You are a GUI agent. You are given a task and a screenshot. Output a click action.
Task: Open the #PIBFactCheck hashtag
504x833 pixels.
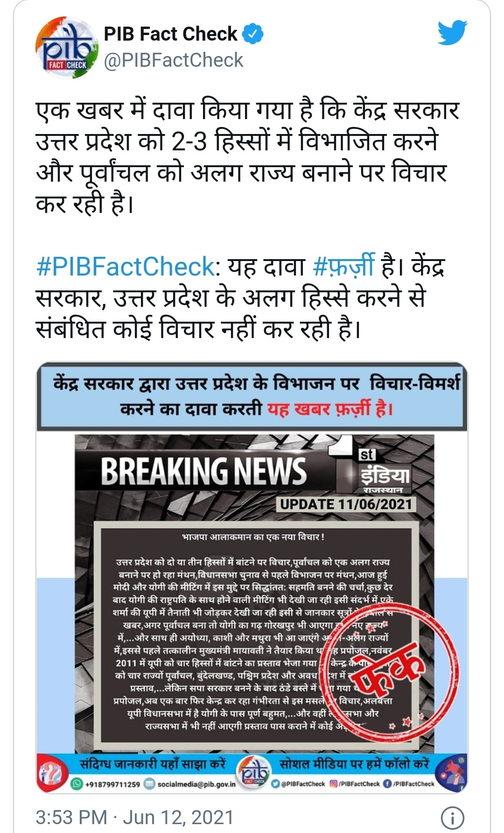(x=125, y=267)
